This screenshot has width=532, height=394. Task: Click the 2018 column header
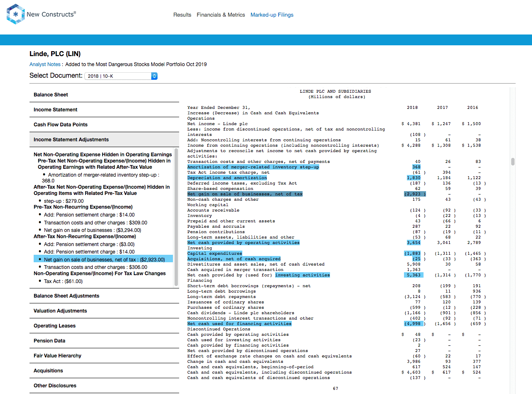coord(412,108)
